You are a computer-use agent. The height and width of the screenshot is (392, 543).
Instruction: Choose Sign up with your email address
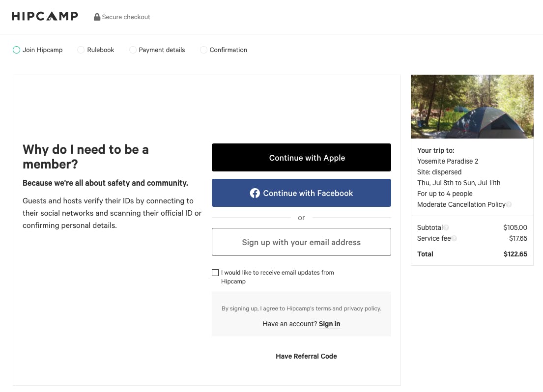click(301, 242)
